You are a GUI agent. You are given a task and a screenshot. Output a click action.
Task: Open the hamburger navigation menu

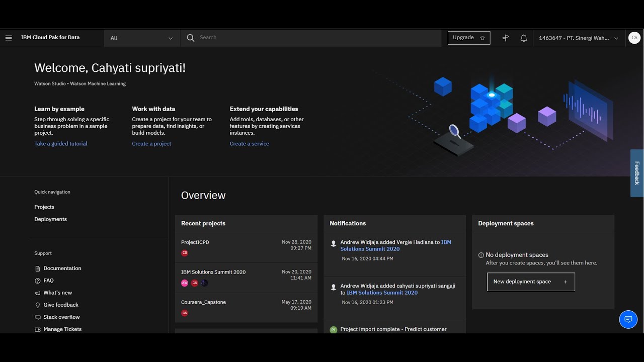pyautogui.click(x=9, y=38)
